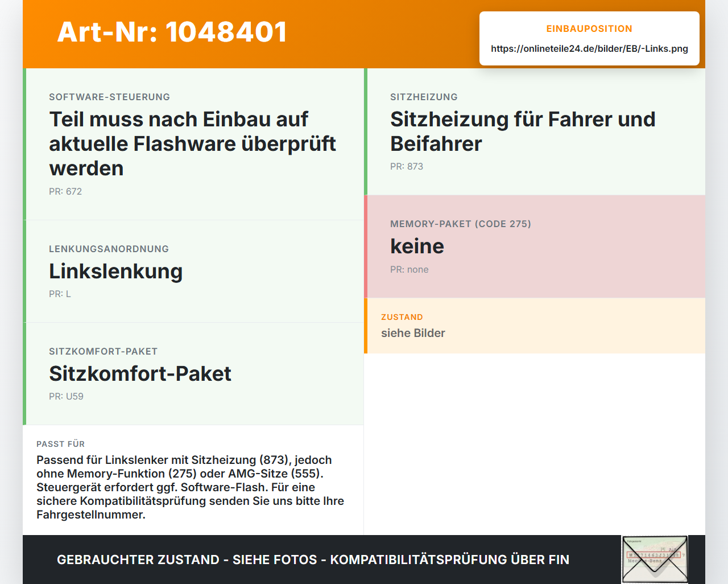The width and height of the screenshot is (728, 584).
Task: Click the Art-Nr: 1048401 heading
Action: coord(172,32)
